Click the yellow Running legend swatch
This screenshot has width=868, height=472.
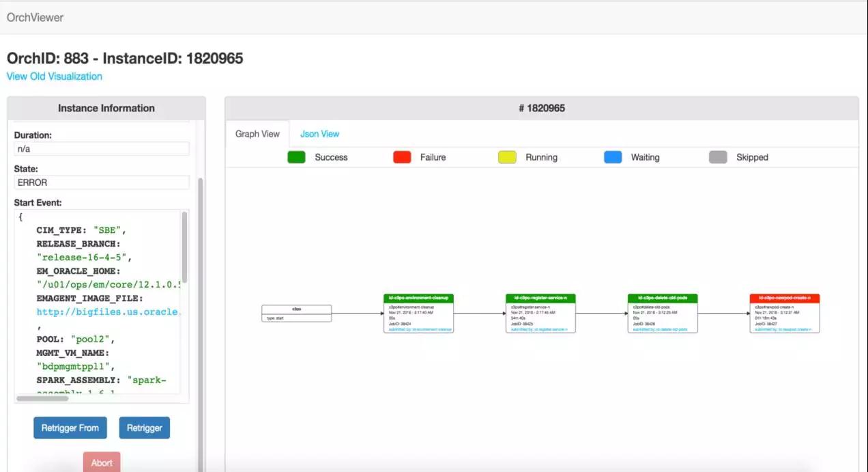[x=507, y=157]
